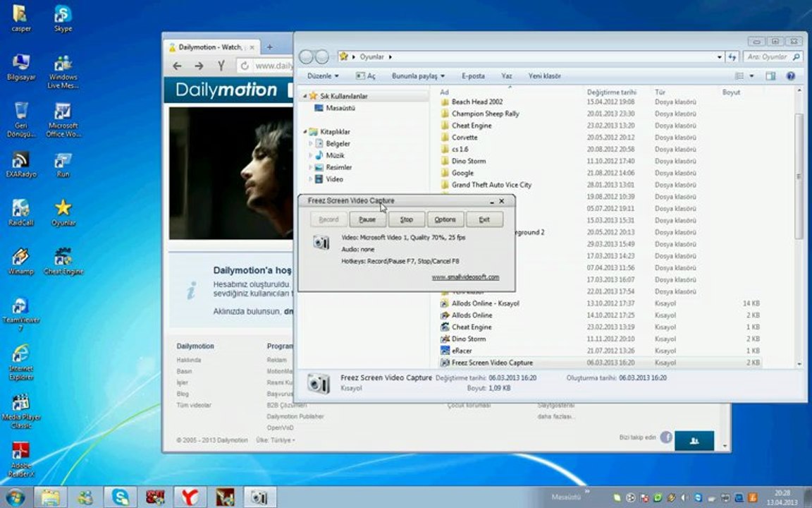Select the Run desktop shortcut
This screenshot has width=812, height=508.
coord(63,164)
